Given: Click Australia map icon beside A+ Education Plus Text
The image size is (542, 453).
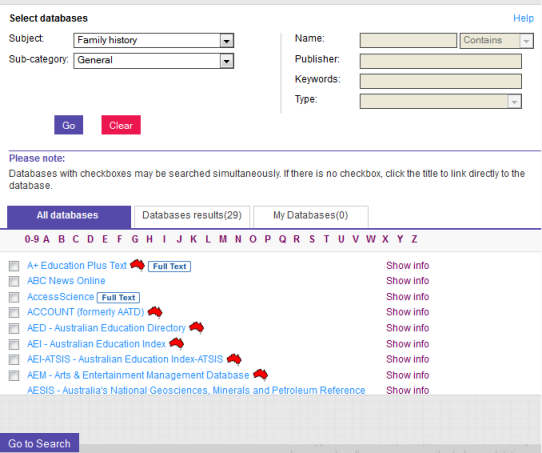Looking at the screenshot, I should click(138, 265).
